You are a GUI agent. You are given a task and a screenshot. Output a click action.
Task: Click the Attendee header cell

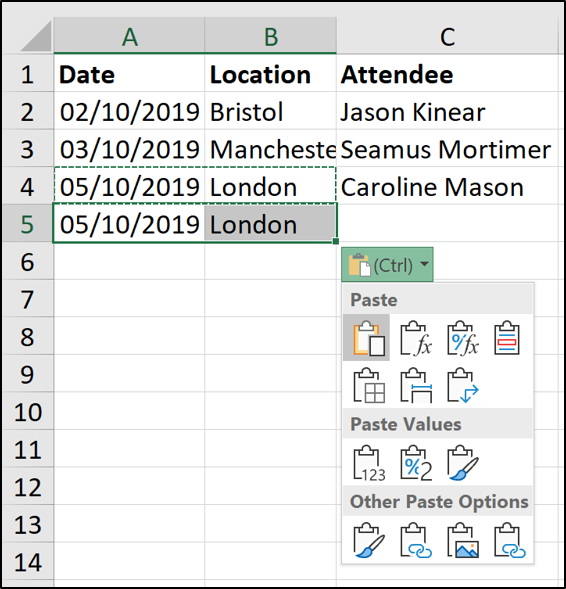tap(447, 74)
